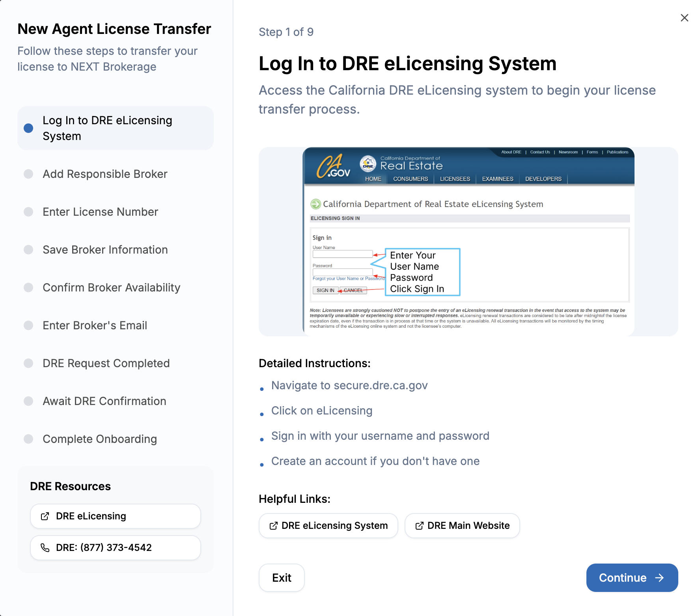Click the gray dot beside Enter Broker's Email
698x616 pixels.
click(28, 325)
